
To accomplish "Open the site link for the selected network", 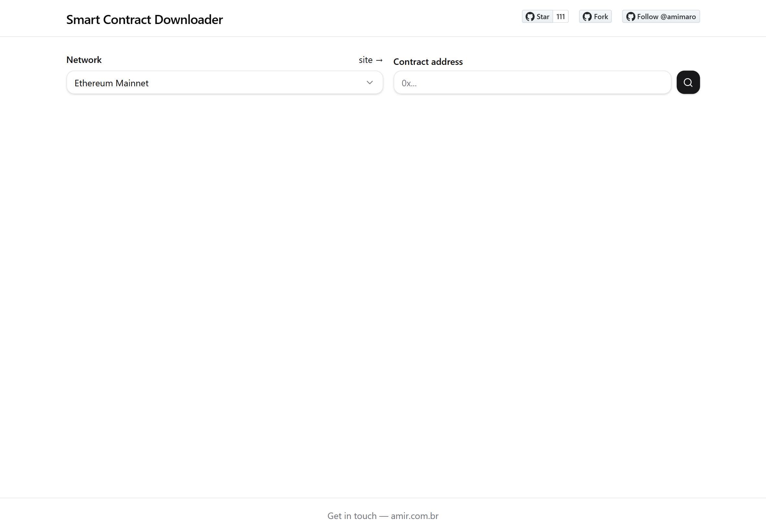I will coord(366,60).
